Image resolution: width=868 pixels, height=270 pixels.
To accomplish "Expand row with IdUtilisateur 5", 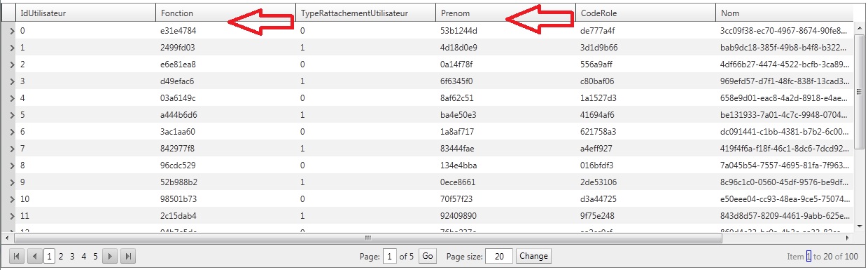I will pos(12,115).
